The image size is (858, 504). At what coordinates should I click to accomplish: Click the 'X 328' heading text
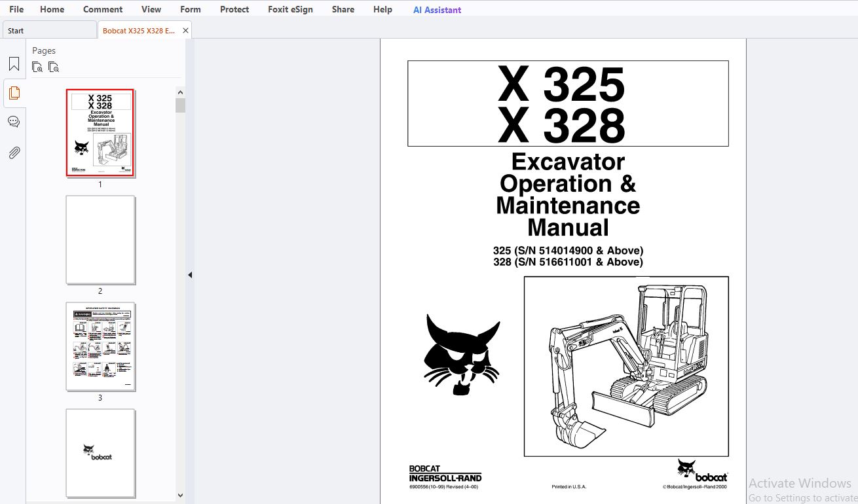[562, 124]
